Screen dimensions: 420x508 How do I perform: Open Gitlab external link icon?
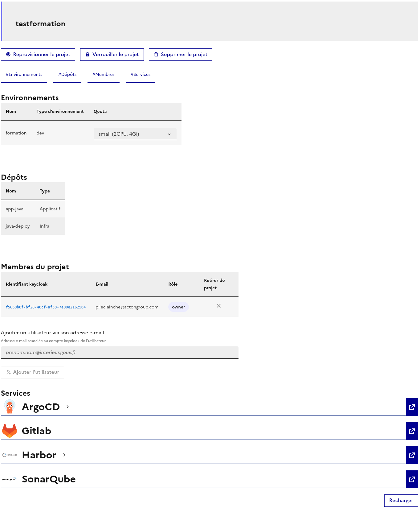pos(412,431)
